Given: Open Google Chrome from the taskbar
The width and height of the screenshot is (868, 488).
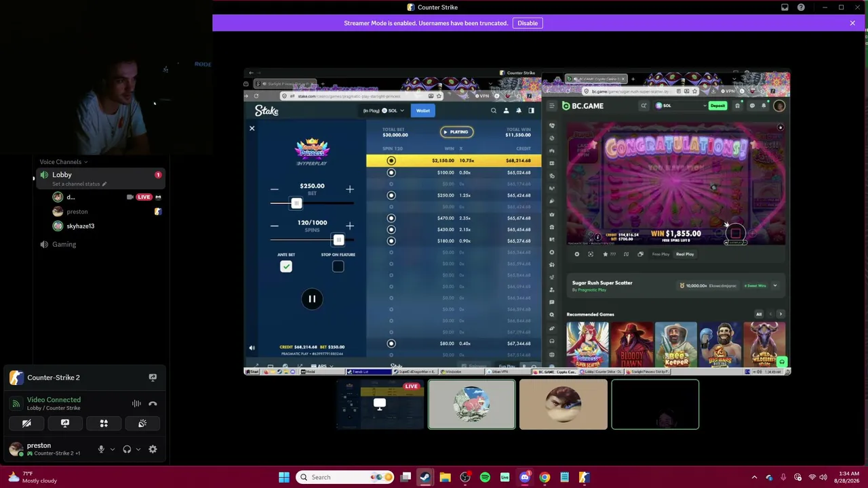Looking at the screenshot, I should (545, 477).
